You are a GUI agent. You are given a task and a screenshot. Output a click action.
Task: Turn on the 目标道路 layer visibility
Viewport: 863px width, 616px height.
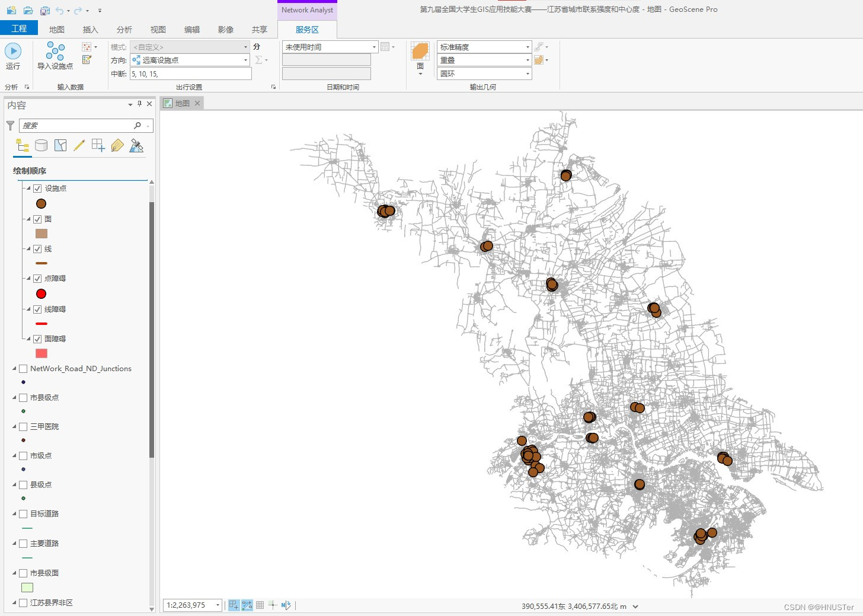23,514
